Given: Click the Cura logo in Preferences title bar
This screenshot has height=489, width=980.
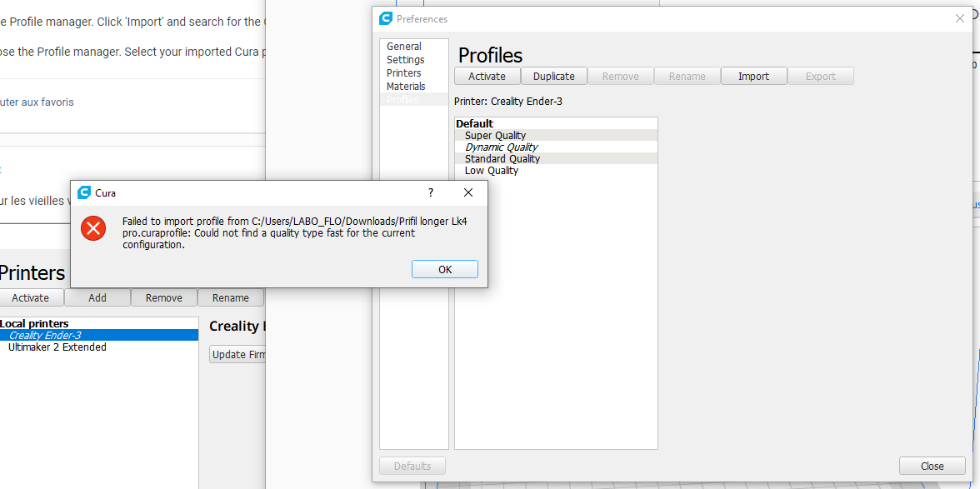Looking at the screenshot, I should pos(386,18).
